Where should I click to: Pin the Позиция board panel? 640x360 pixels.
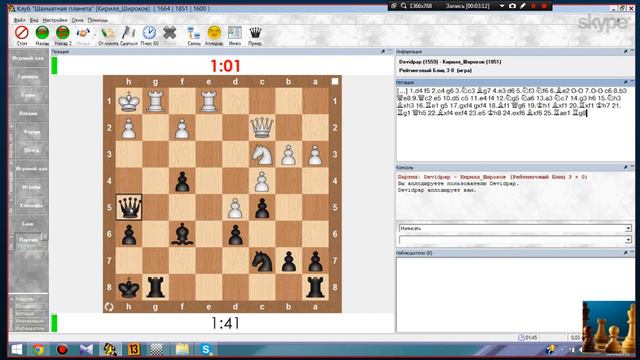(x=383, y=51)
